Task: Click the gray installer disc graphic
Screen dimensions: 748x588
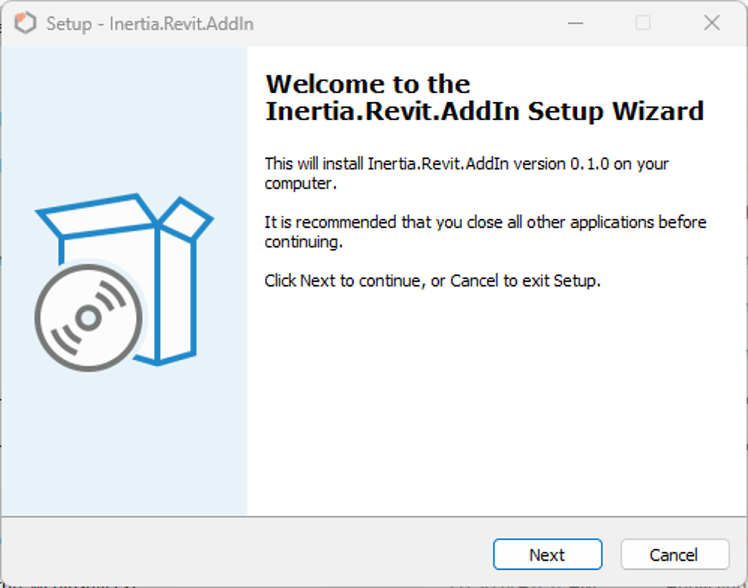Action: tap(89, 318)
